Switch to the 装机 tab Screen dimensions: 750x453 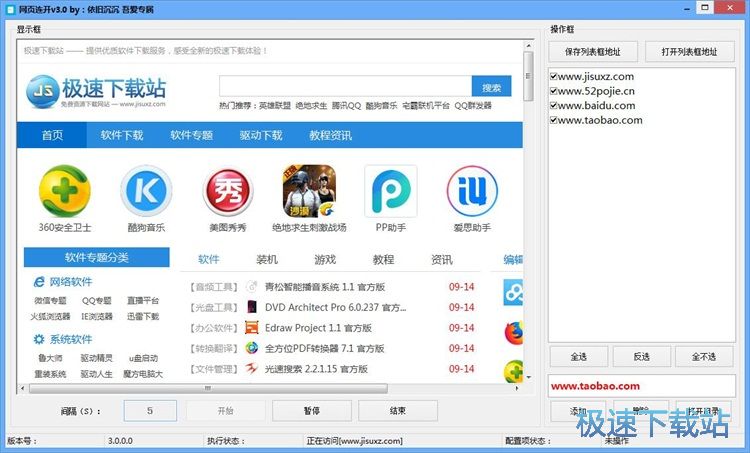(267, 259)
